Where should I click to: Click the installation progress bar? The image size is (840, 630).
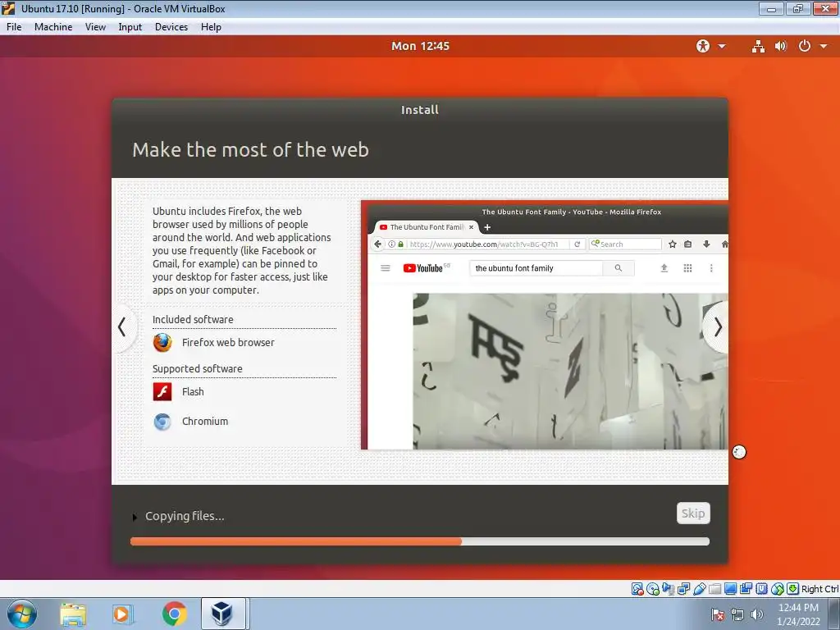pyautogui.click(x=420, y=541)
